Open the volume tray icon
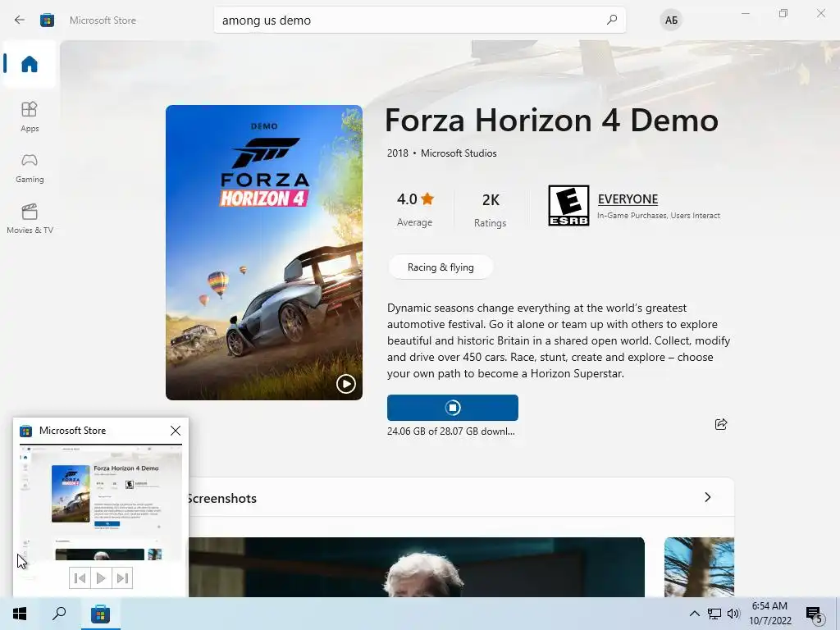The width and height of the screenshot is (840, 630). click(733, 614)
